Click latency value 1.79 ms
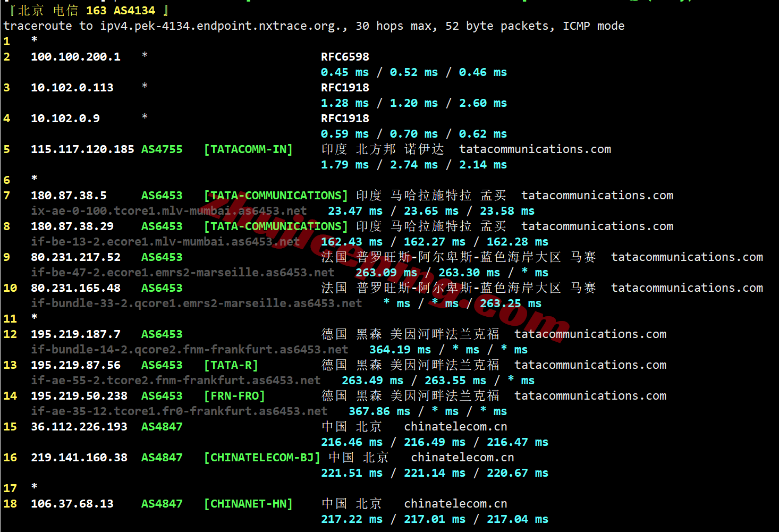 [x=345, y=165]
